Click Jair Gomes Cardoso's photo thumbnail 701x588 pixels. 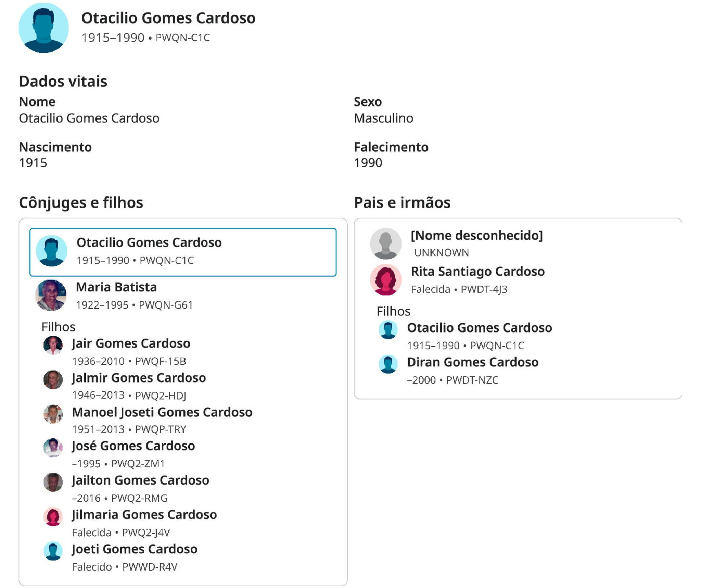[53, 345]
